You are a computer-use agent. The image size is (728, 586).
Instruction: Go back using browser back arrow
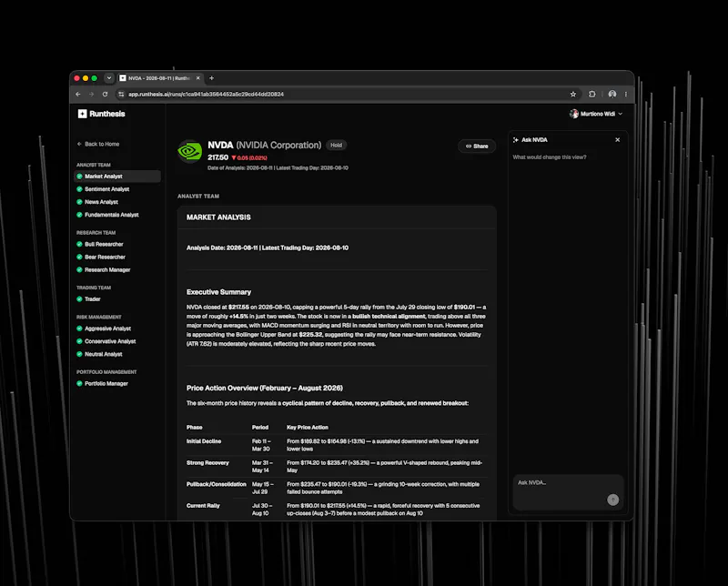coord(78,95)
